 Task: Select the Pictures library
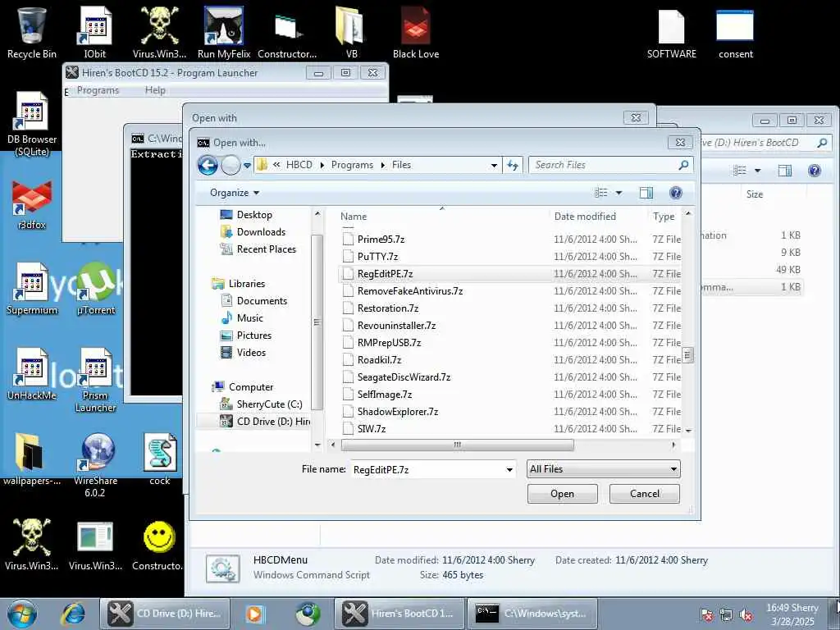(x=254, y=336)
